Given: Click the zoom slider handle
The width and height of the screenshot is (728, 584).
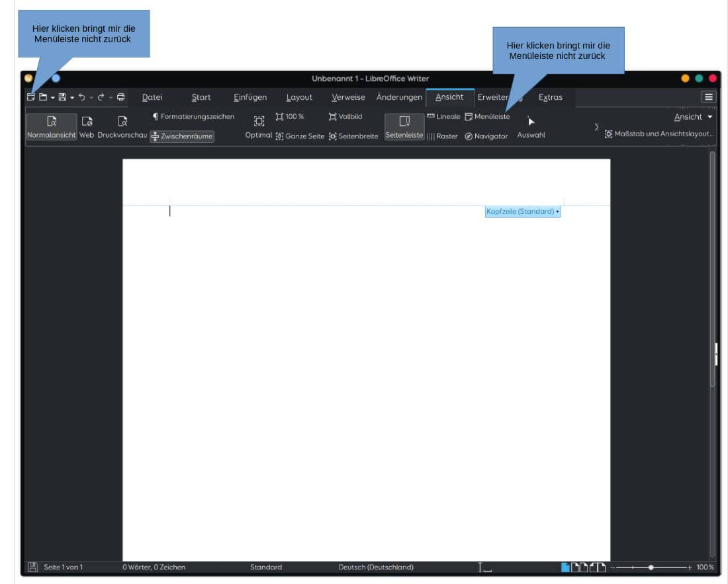Looking at the screenshot, I should (x=651, y=567).
